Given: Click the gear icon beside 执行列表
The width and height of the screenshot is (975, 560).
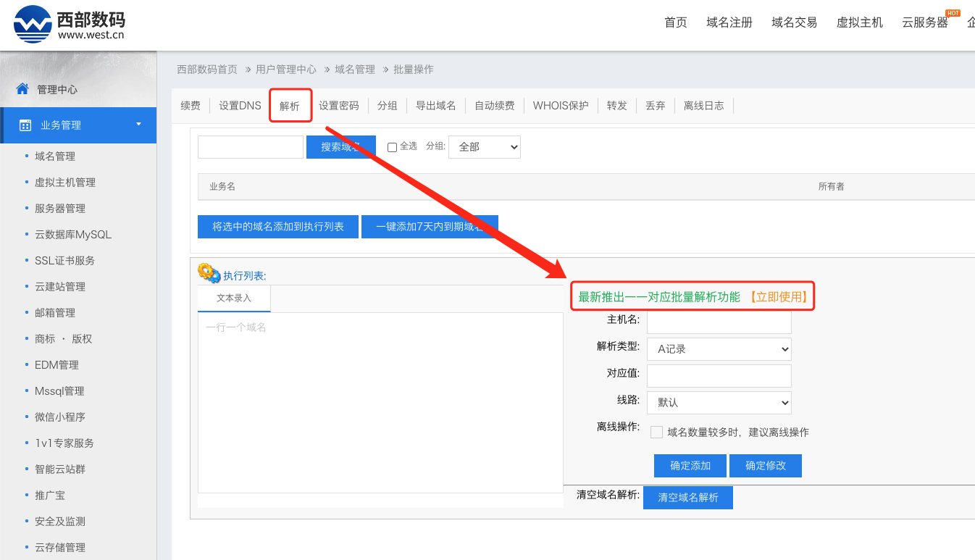Looking at the screenshot, I should (209, 273).
